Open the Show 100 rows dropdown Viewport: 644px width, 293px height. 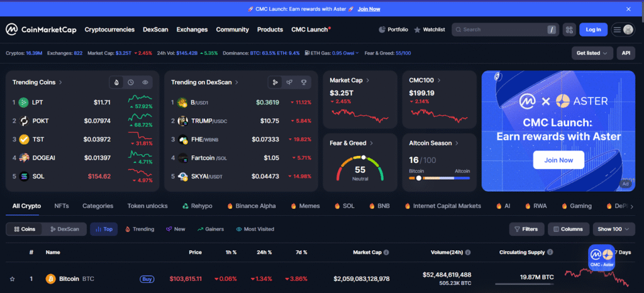(614, 229)
